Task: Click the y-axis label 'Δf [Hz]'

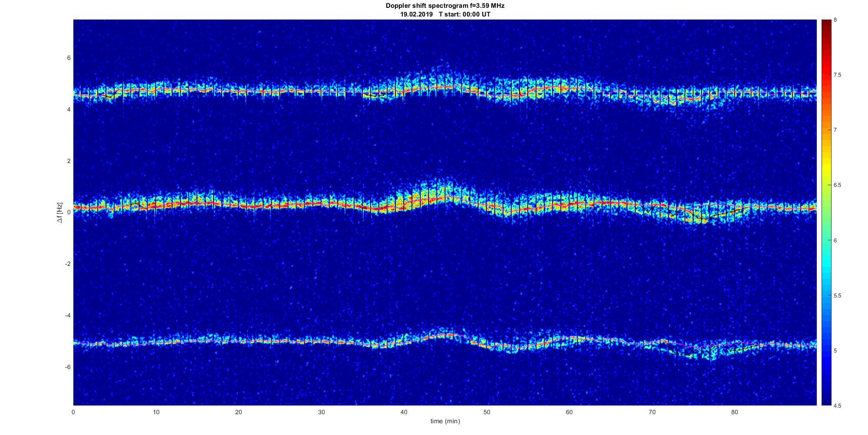Action: (60, 213)
